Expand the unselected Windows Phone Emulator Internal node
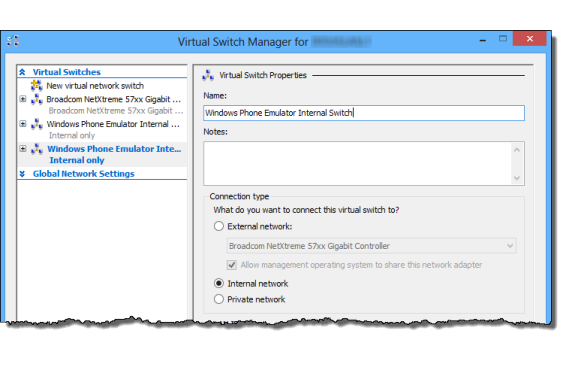Screen dimensions: 563x366 (23, 124)
